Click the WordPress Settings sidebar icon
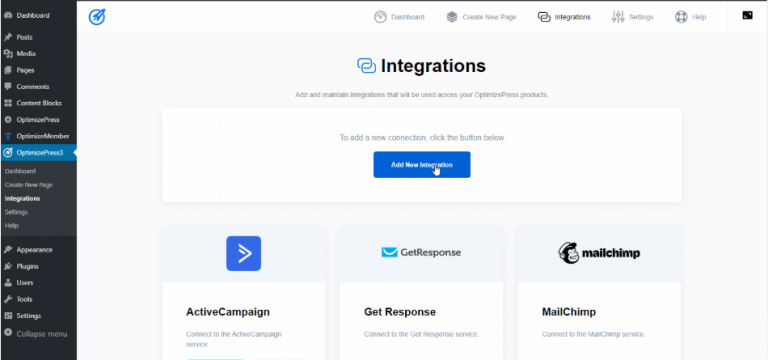768x360 pixels. (8, 316)
